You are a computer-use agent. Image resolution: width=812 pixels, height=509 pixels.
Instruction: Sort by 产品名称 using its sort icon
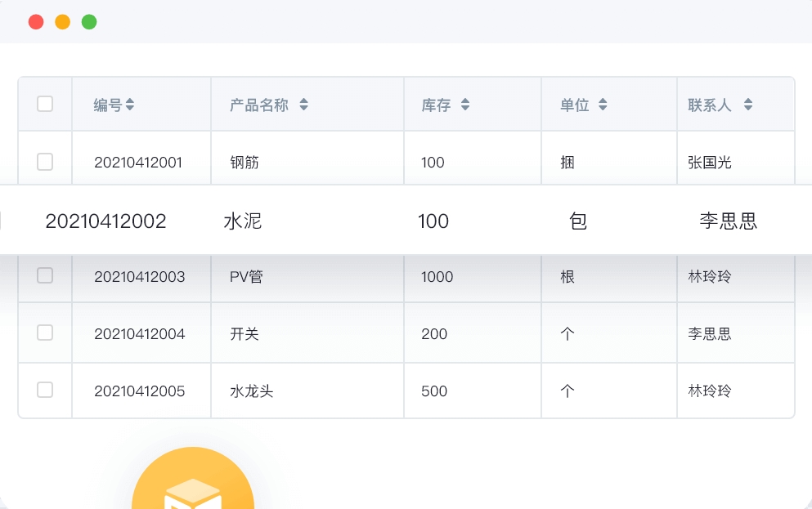(304, 105)
